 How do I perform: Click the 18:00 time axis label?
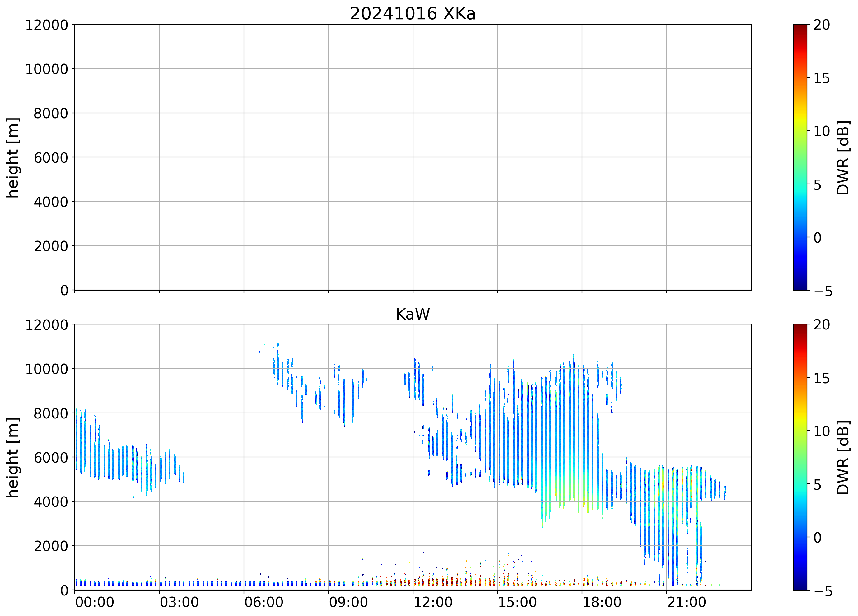coord(602,602)
